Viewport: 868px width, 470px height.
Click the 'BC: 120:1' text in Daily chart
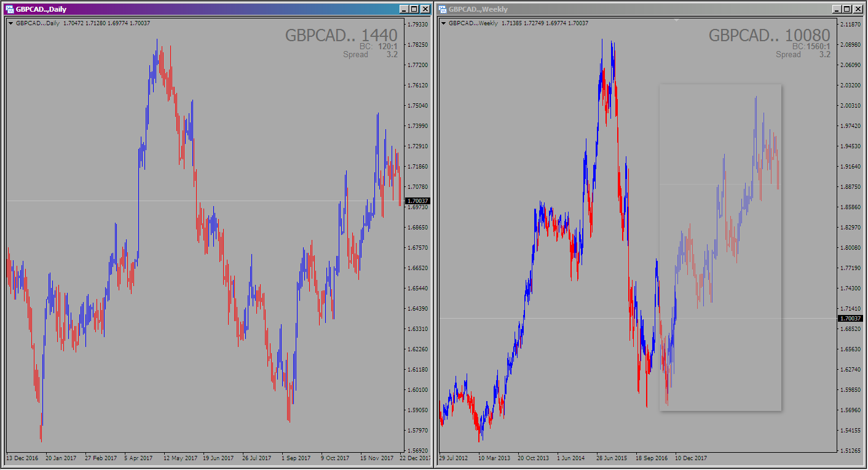point(379,46)
